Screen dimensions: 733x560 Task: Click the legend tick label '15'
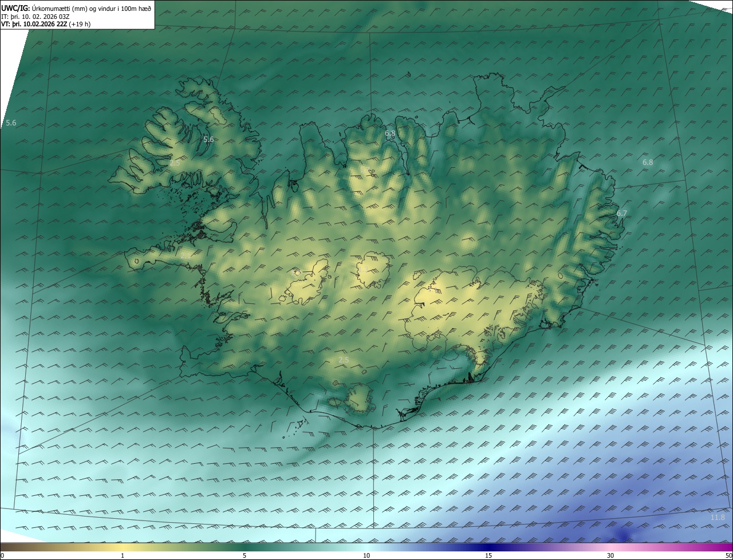point(488,555)
